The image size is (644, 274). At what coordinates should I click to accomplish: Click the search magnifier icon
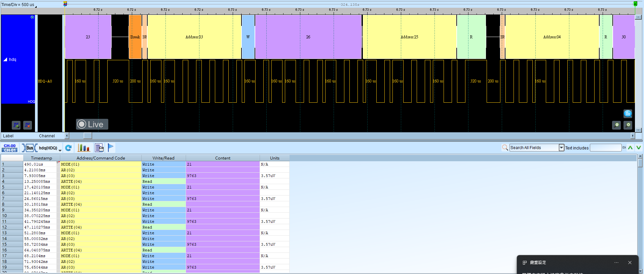(x=505, y=148)
